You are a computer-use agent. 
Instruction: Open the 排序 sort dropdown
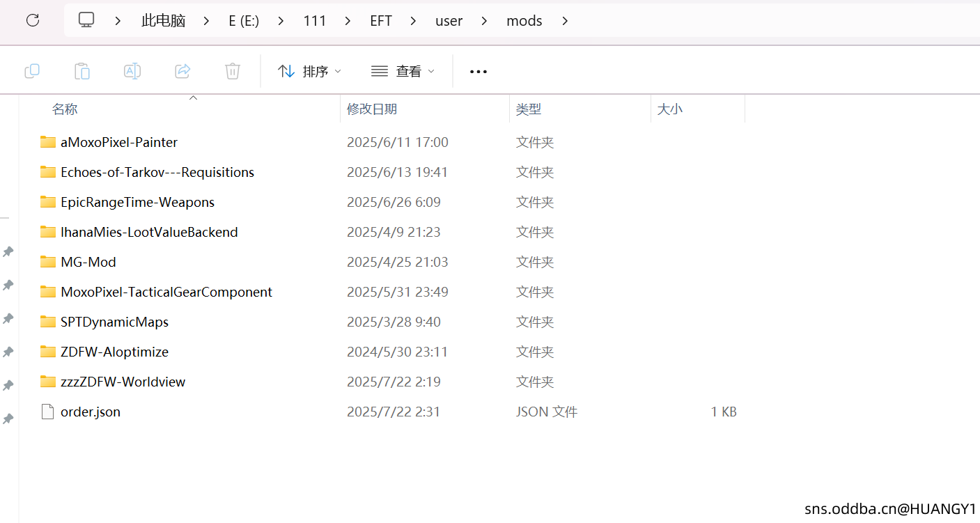click(x=309, y=71)
